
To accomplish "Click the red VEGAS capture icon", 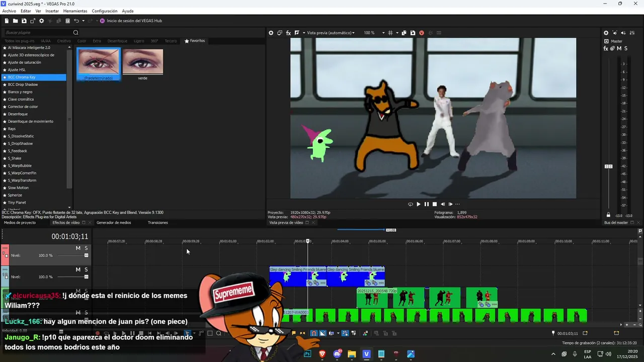I will 422,33.
